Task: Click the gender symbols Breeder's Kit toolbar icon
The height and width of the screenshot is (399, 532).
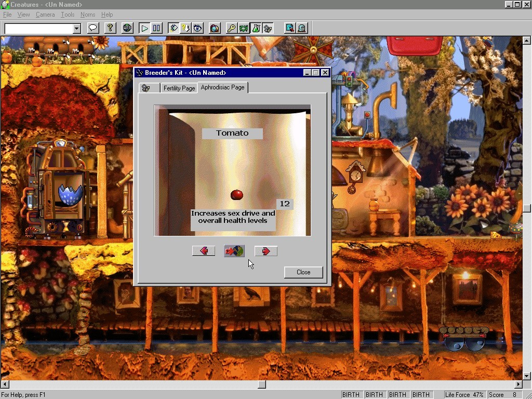Action: [268, 28]
